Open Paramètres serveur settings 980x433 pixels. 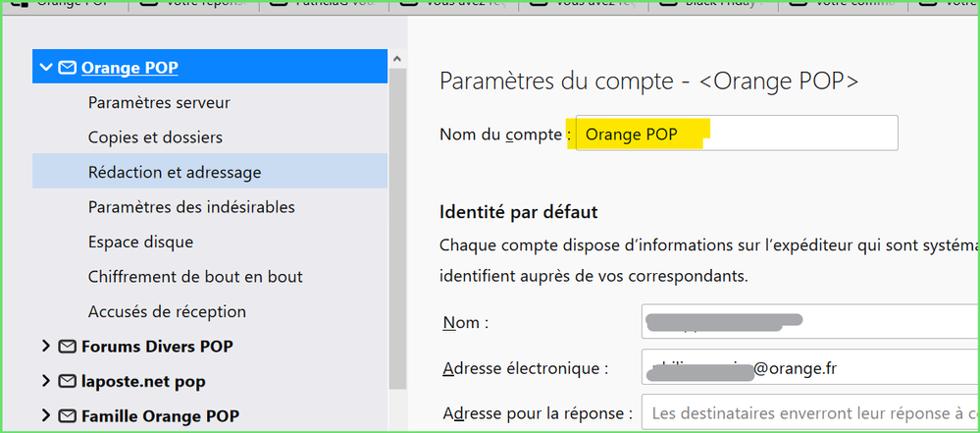(x=159, y=102)
